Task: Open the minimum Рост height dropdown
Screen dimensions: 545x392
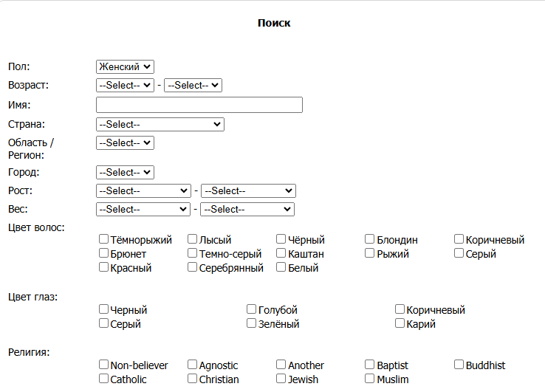Action: tap(143, 191)
